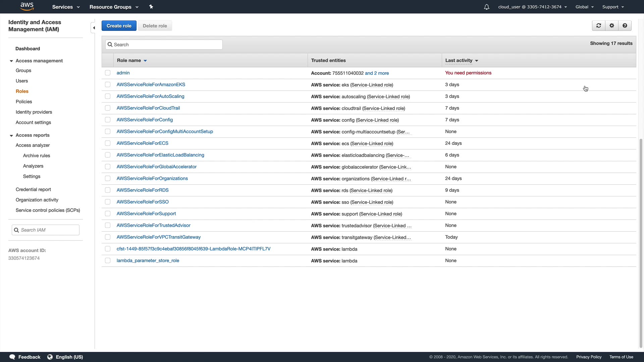Open Policies in the sidebar
Image resolution: width=644 pixels, height=362 pixels.
coord(24,102)
